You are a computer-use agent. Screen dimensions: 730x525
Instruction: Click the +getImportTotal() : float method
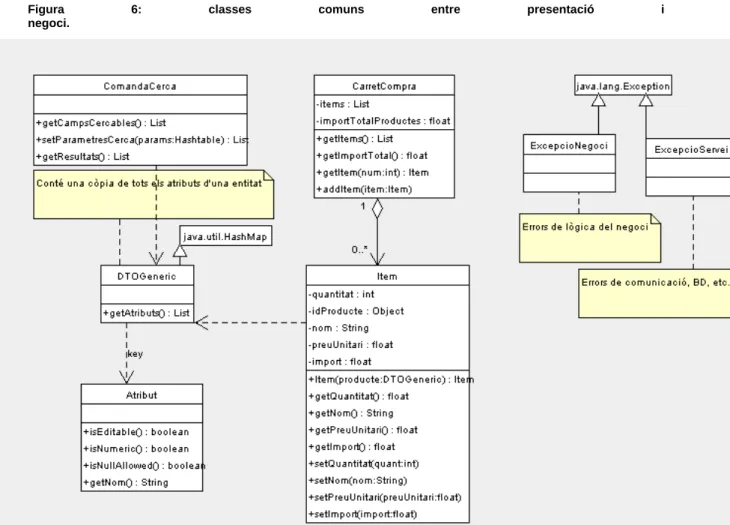pos(372,155)
